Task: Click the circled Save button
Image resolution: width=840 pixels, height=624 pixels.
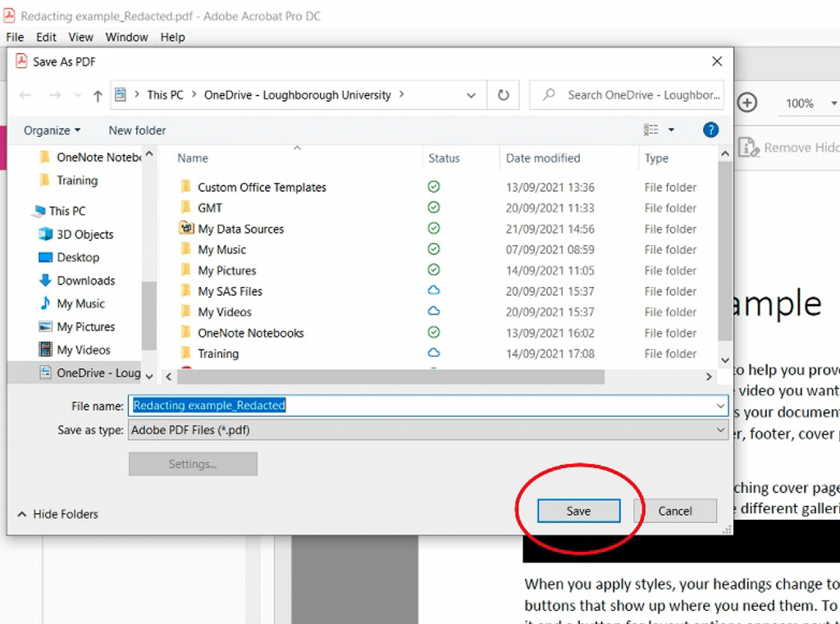Action: coord(577,510)
